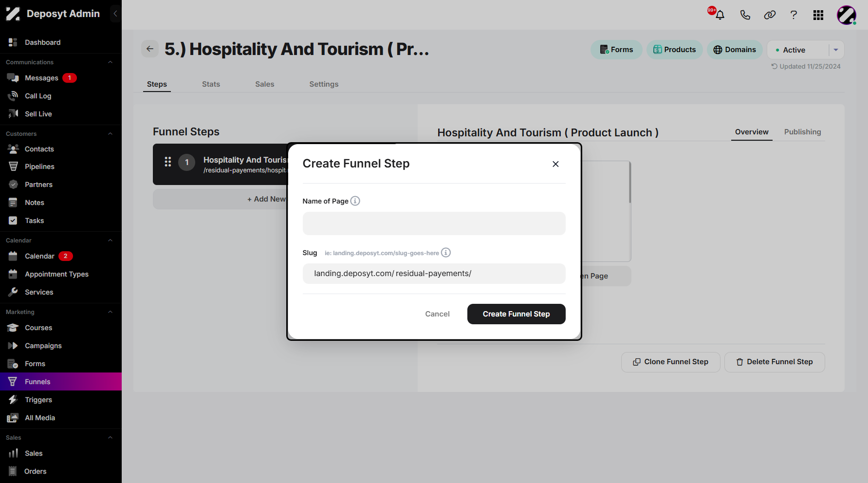Switch to the Sales tab
Viewport: 868px width, 483px height.
click(264, 84)
